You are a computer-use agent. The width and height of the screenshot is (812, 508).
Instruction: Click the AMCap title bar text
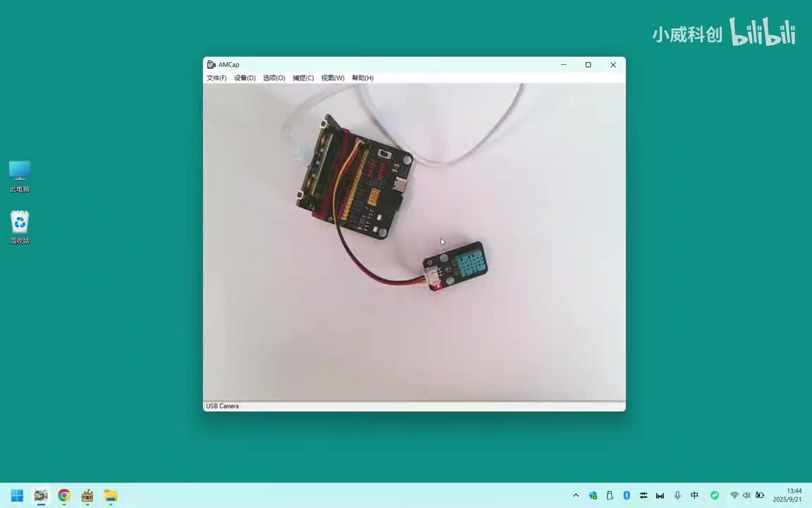[x=228, y=65]
